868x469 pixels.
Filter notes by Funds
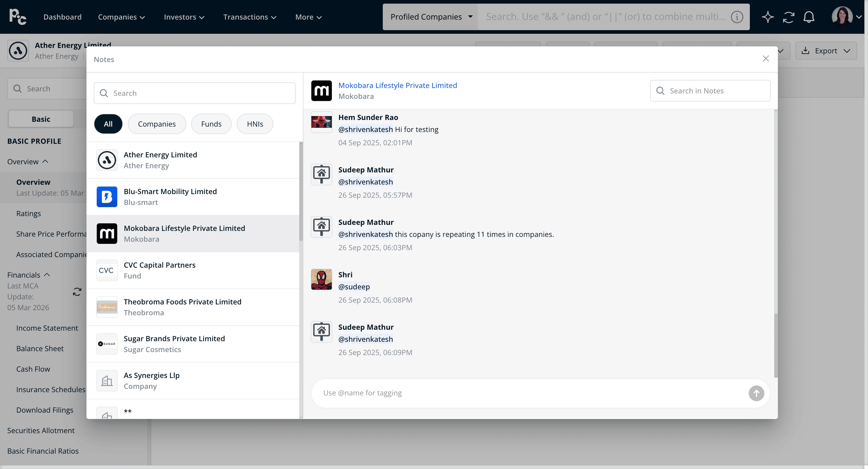(x=211, y=124)
